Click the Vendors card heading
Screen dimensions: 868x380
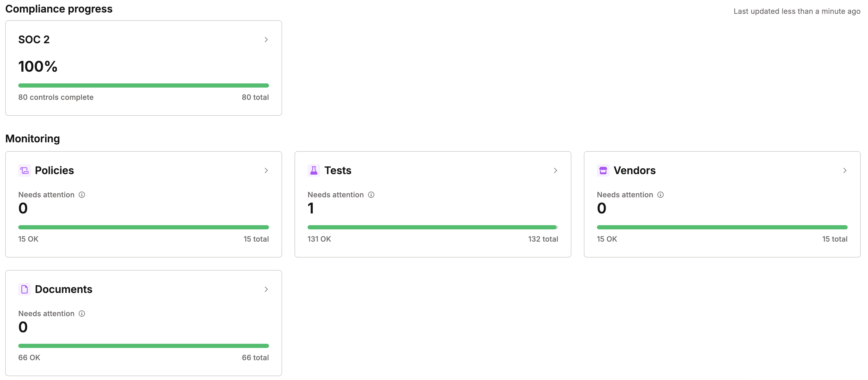634,170
